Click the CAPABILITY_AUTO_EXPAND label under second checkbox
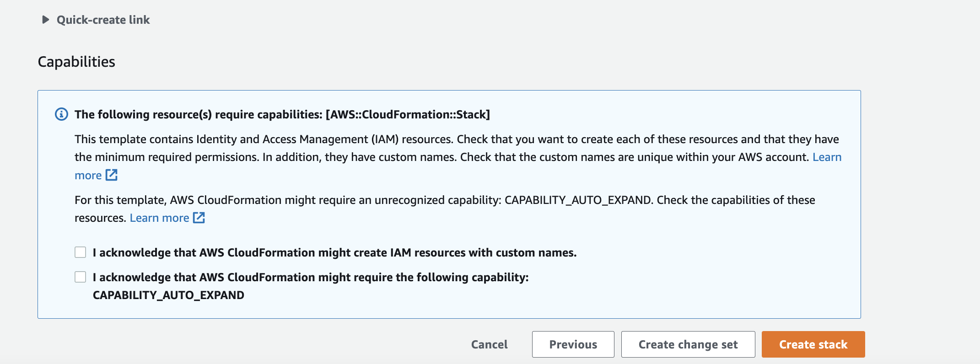980x364 pixels. 168,295
